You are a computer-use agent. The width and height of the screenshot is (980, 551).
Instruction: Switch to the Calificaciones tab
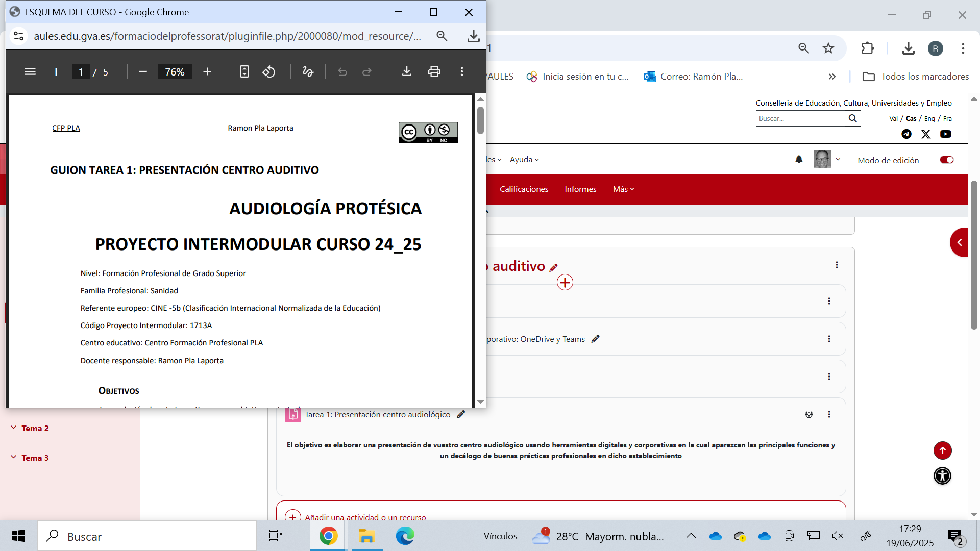(524, 189)
